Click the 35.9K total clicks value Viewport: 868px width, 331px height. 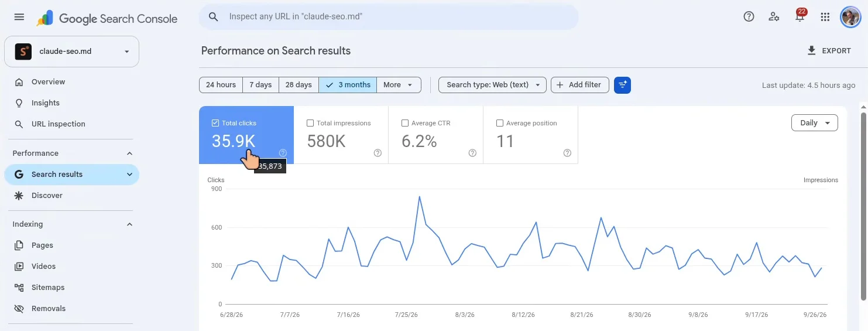[234, 141]
